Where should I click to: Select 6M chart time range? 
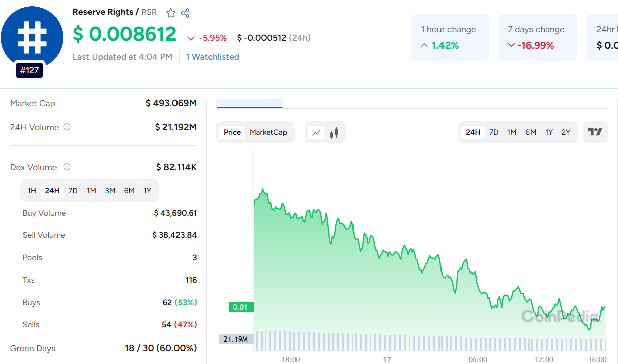531,132
